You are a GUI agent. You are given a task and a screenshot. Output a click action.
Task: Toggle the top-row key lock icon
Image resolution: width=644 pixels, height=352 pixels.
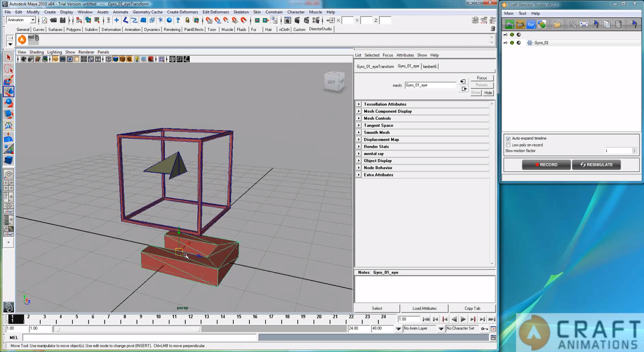[505, 35]
